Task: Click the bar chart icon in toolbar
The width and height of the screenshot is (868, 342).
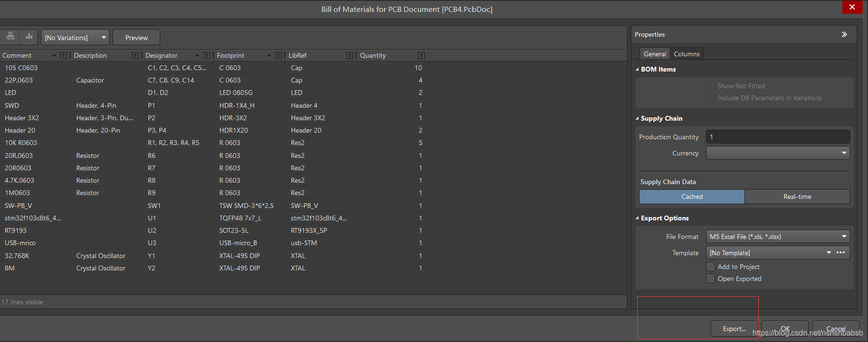Action: [29, 36]
